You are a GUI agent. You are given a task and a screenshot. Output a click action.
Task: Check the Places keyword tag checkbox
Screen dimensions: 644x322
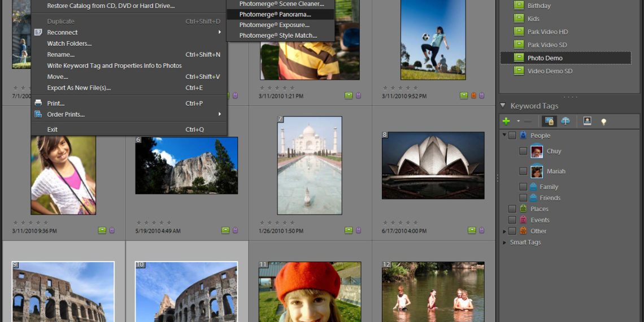512,208
